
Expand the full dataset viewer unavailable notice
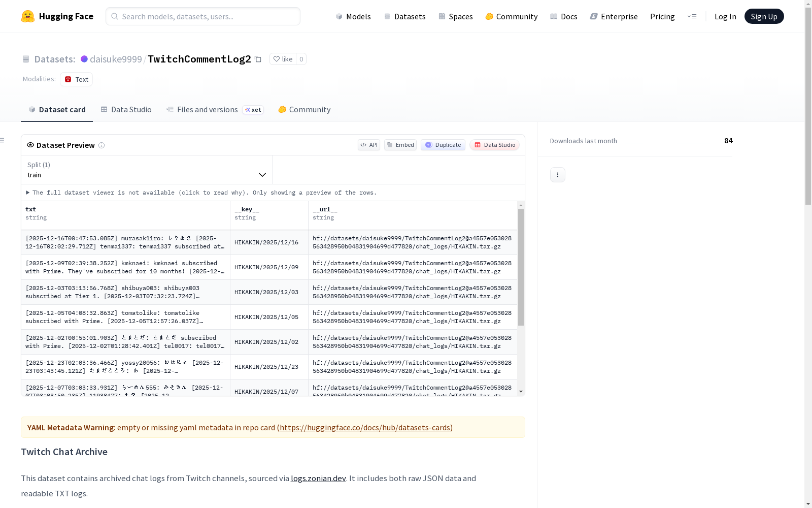coord(201,193)
